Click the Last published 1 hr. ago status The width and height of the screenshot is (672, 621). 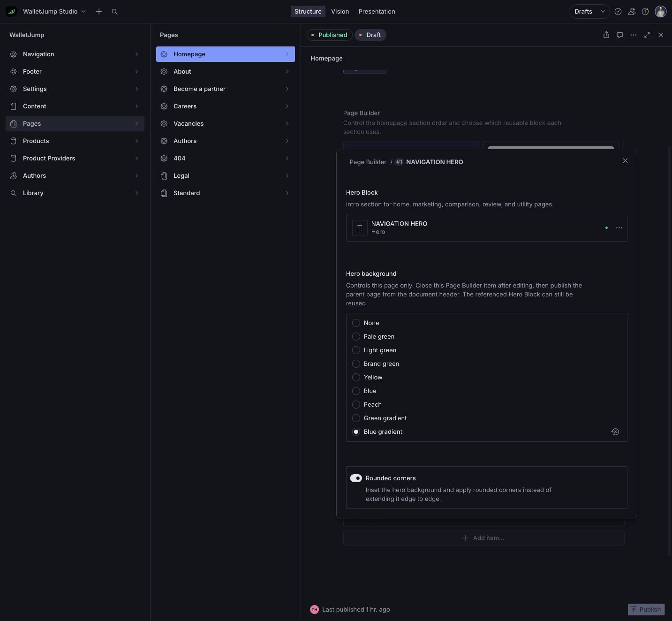tap(356, 609)
